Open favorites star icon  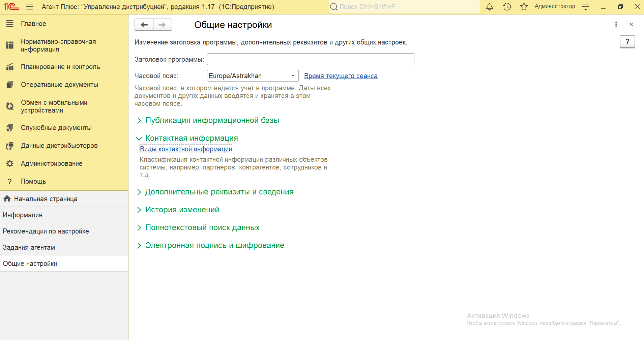click(524, 6)
